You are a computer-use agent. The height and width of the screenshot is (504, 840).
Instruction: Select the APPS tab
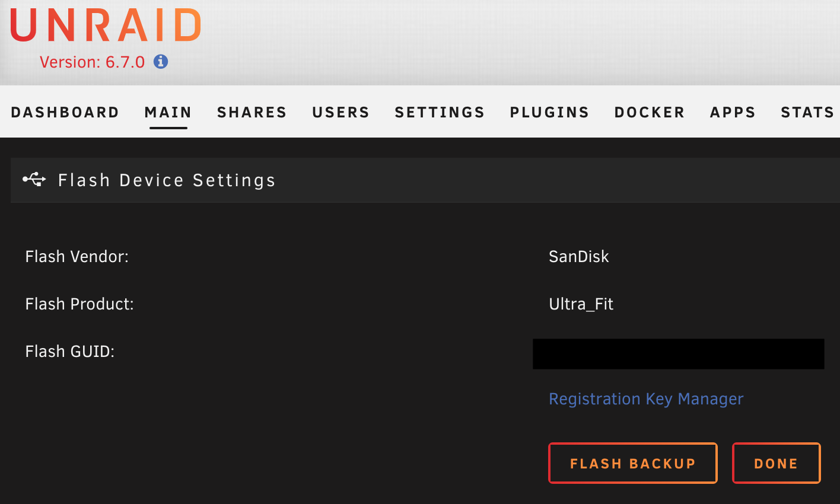point(733,112)
